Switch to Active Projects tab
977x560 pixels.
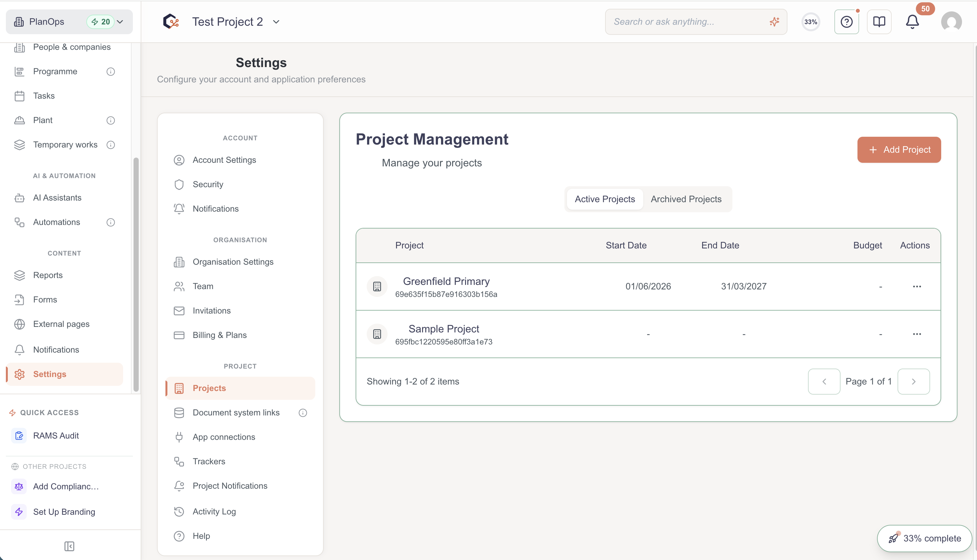coord(605,199)
